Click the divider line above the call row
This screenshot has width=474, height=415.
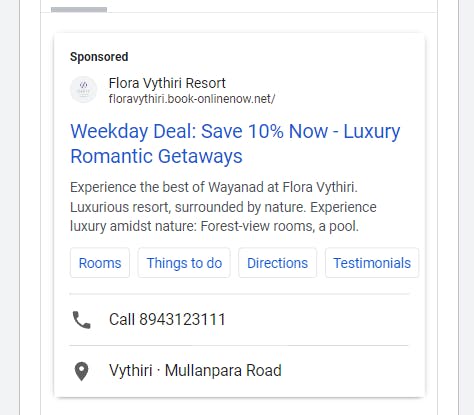(x=239, y=294)
